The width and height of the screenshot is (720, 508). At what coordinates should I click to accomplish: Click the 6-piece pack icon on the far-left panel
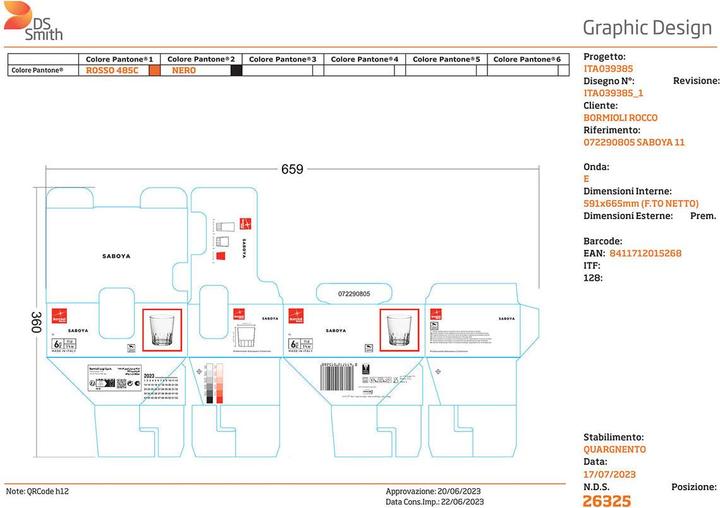[63, 344]
